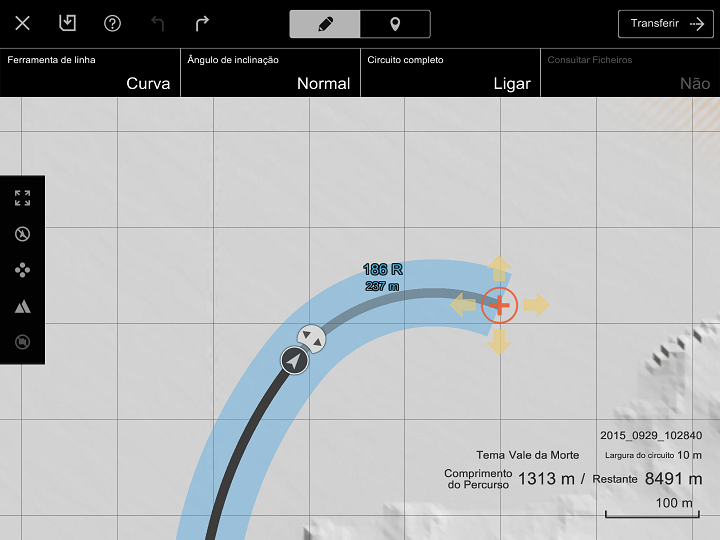This screenshot has height=540, width=720.
Task: Switch to the pencil drawing mode tab
Action: (325, 24)
